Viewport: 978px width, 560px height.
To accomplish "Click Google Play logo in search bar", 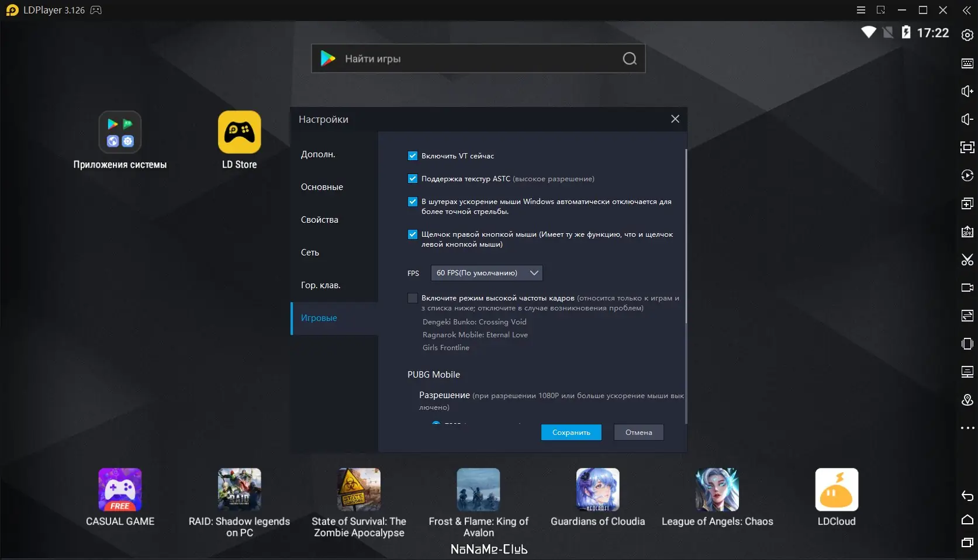I will (x=328, y=58).
